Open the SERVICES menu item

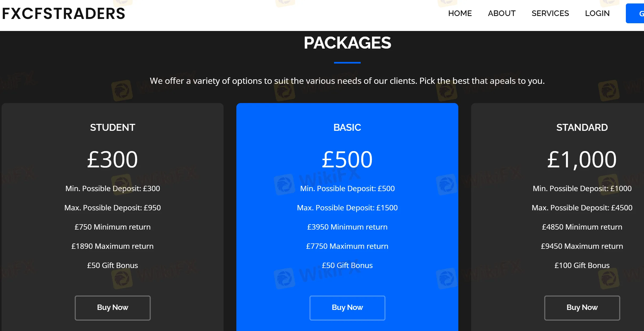pos(550,13)
